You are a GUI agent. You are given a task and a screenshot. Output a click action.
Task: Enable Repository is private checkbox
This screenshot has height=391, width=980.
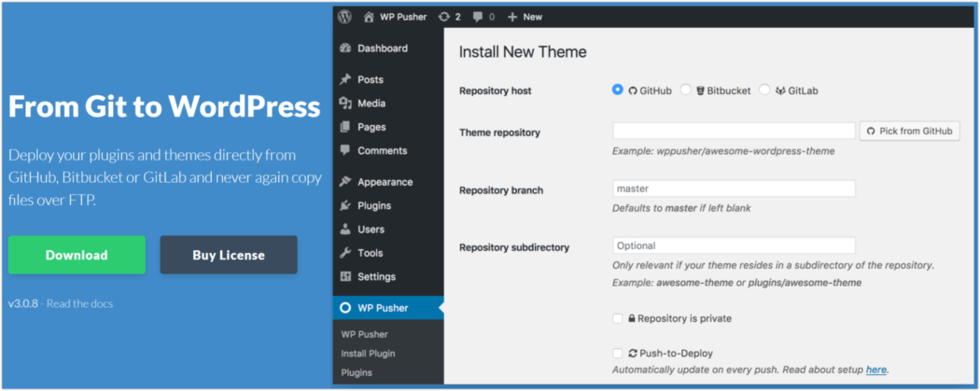(618, 318)
